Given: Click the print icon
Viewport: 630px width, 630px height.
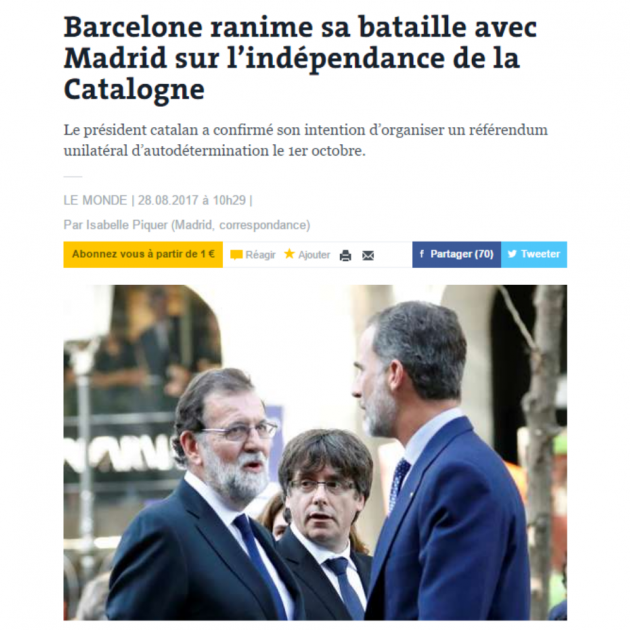Looking at the screenshot, I should pyautogui.click(x=345, y=256).
